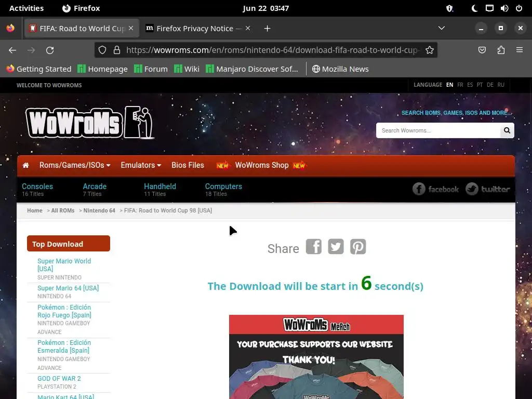Share on Pinterest icon
The image size is (532, 399).
[x=358, y=246]
